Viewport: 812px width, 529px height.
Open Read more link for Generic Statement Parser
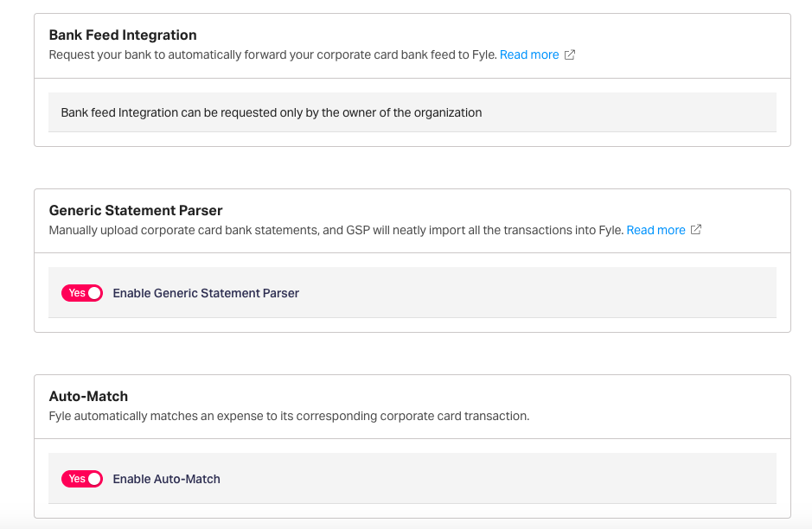[655, 230]
